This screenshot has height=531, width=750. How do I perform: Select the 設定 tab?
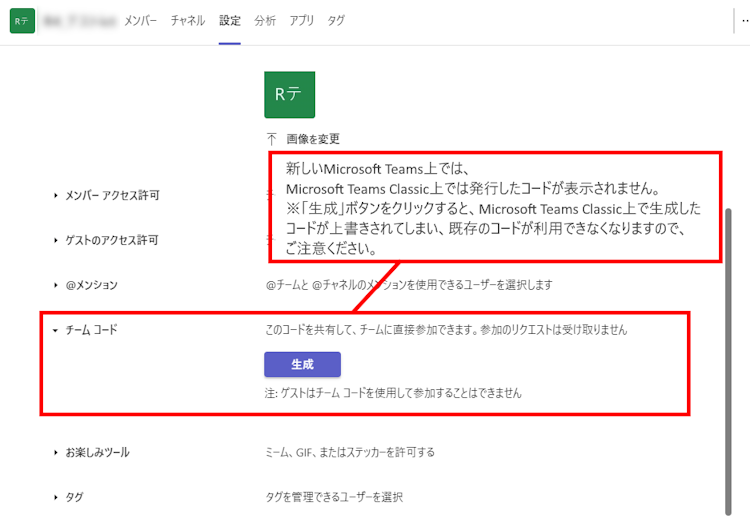pos(230,21)
